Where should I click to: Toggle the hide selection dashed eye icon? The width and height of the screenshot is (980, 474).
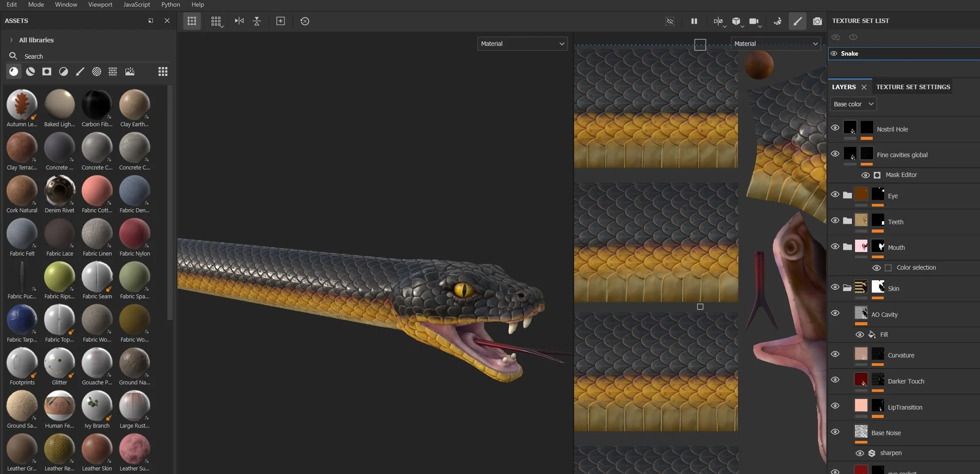(x=670, y=21)
